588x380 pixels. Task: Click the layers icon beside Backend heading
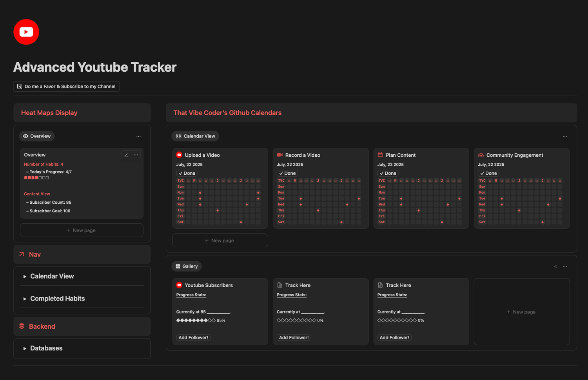[x=22, y=326]
